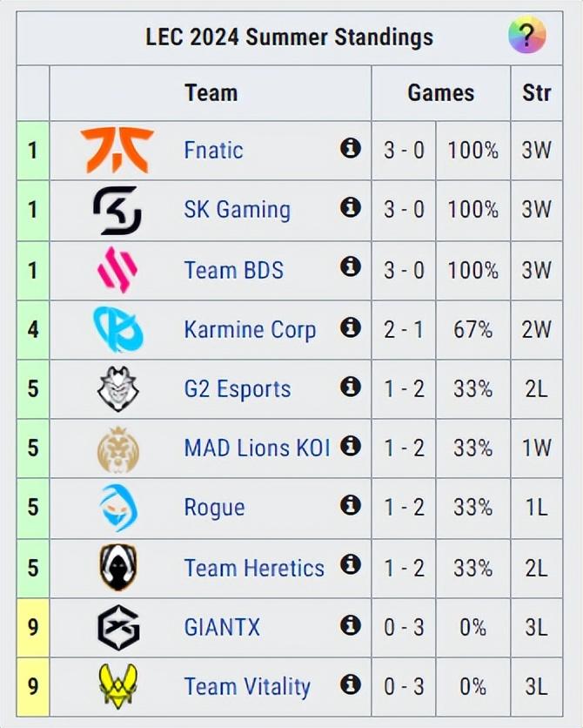The height and width of the screenshot is (728, 583).
Task: Click the Team Vitality link
Action: [247, 687]
